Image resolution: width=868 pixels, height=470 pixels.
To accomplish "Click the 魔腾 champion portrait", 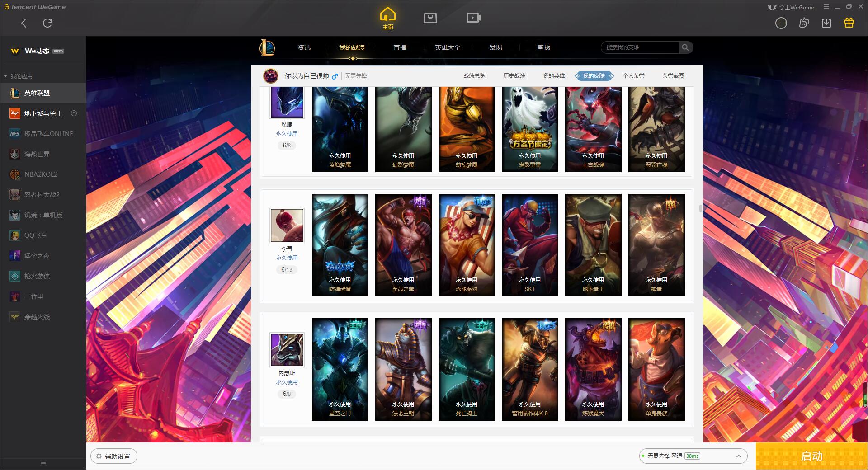I will 287,102.
